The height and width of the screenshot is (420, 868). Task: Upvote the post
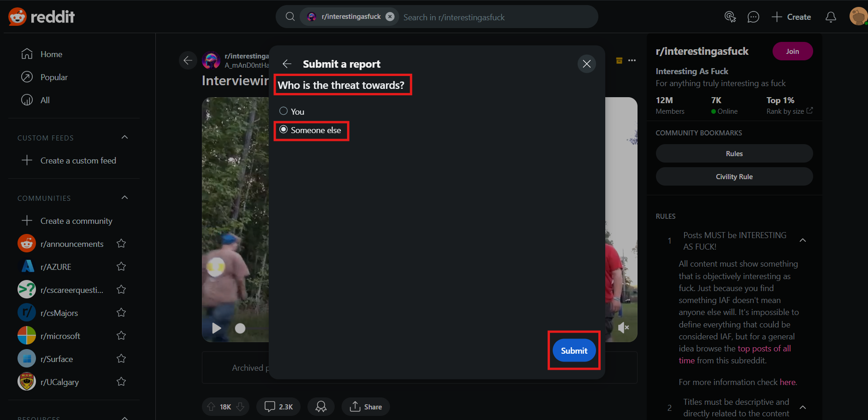click(x=211, y=407)
